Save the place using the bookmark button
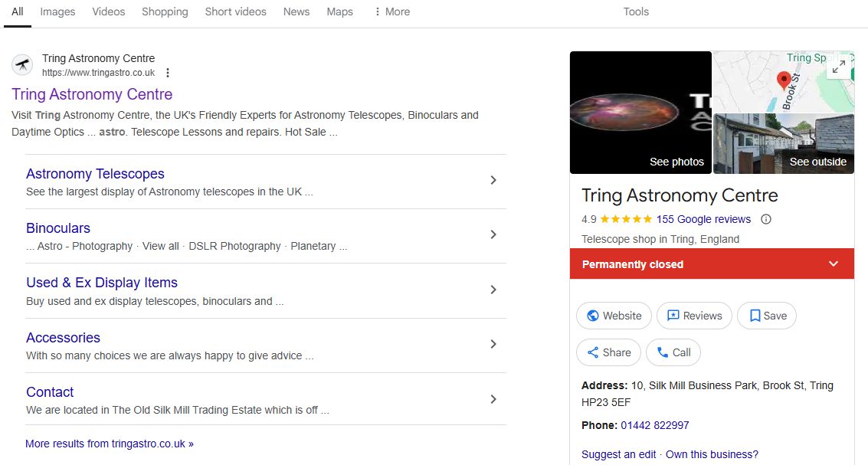Image resolution: width=868 pixels, height=465 pixels. (x=767, y=316)
